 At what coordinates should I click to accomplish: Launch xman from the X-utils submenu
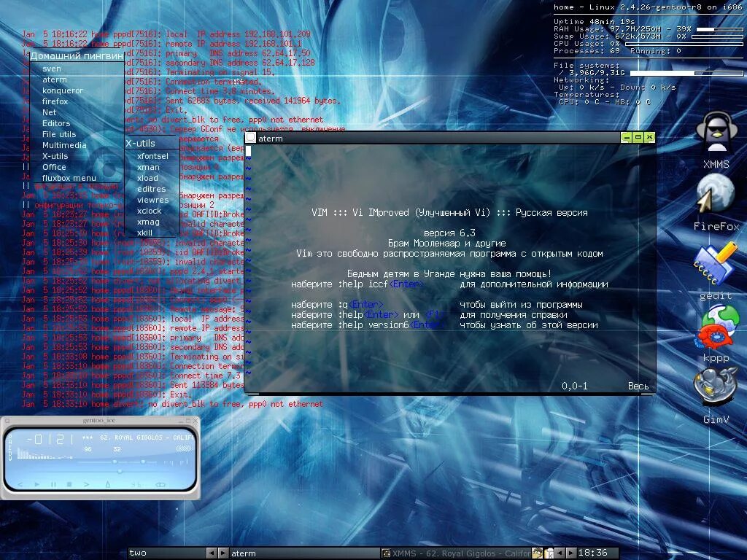(x=152, y=167)
